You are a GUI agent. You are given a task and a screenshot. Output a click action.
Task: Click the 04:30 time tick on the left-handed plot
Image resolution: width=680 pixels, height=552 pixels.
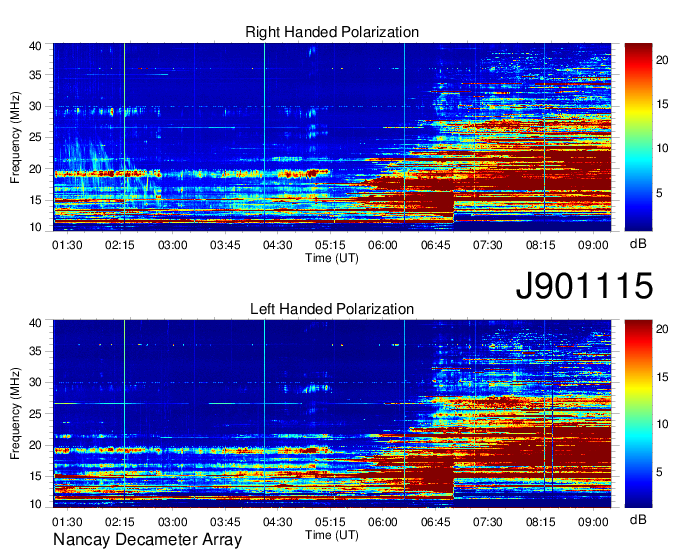tap(278, 522)
